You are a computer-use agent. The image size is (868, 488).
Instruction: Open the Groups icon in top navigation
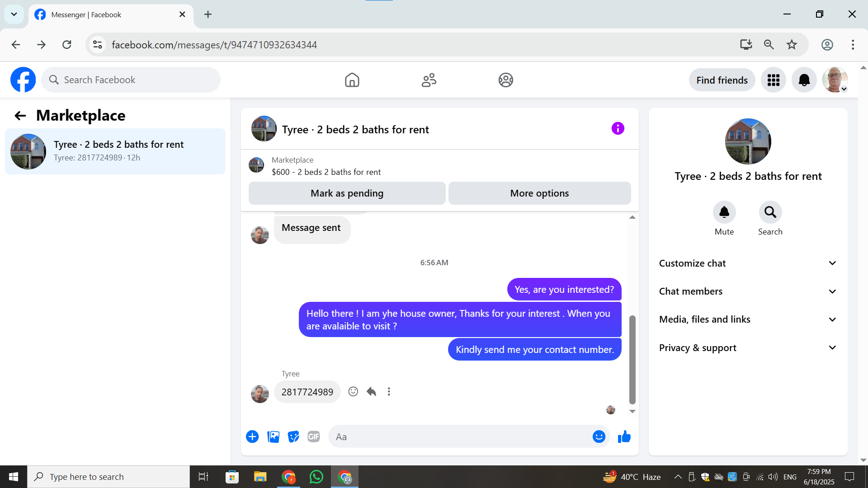tap(506, 80)
